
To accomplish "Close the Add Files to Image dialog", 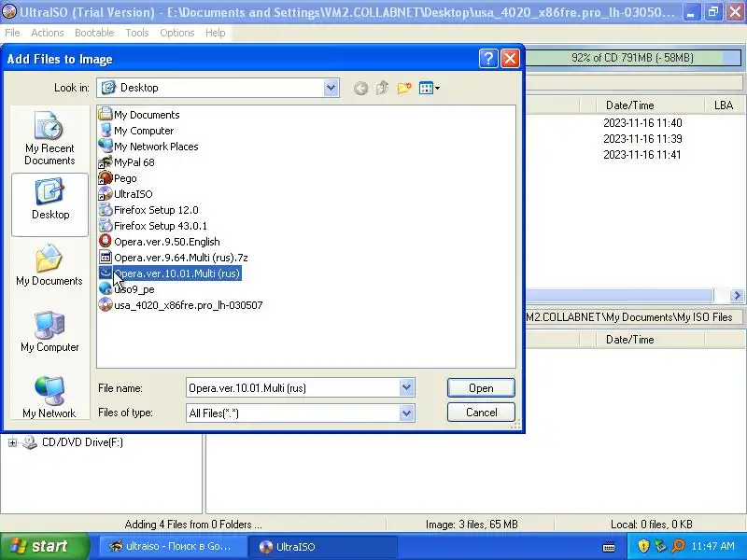I will [510, 59].
